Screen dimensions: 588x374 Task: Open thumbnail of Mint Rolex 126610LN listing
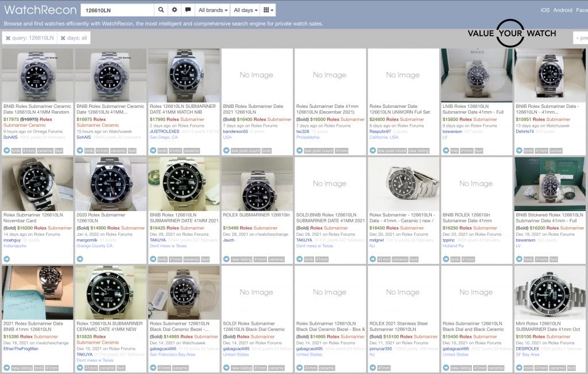(x=550, y=294)
